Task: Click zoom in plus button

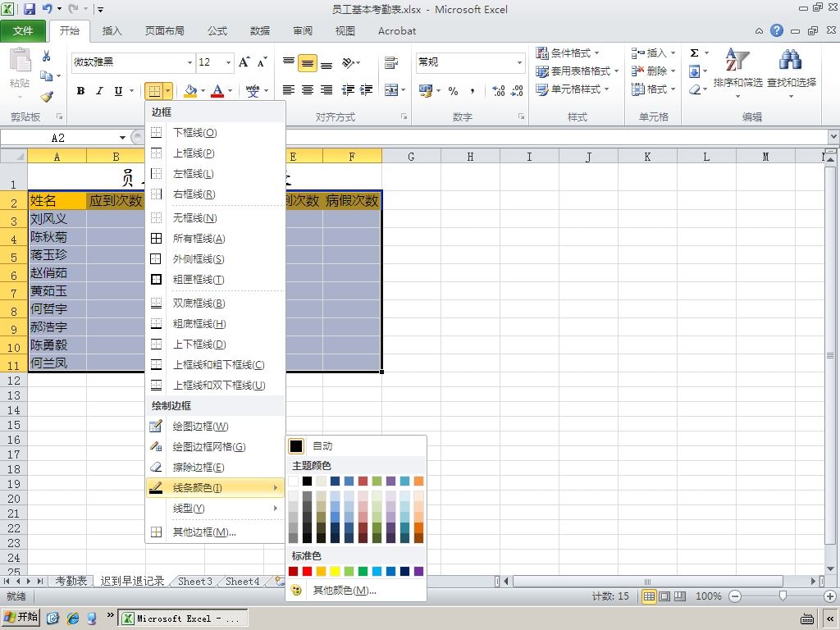Action: [x=830, y=596]
